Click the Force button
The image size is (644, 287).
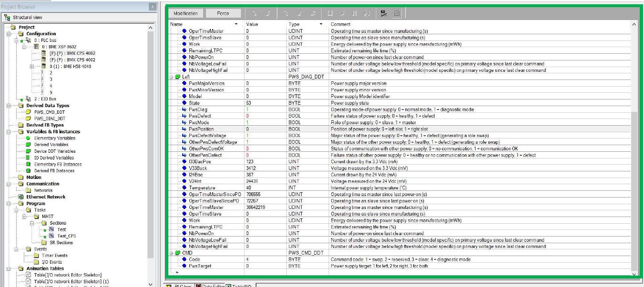223,13
